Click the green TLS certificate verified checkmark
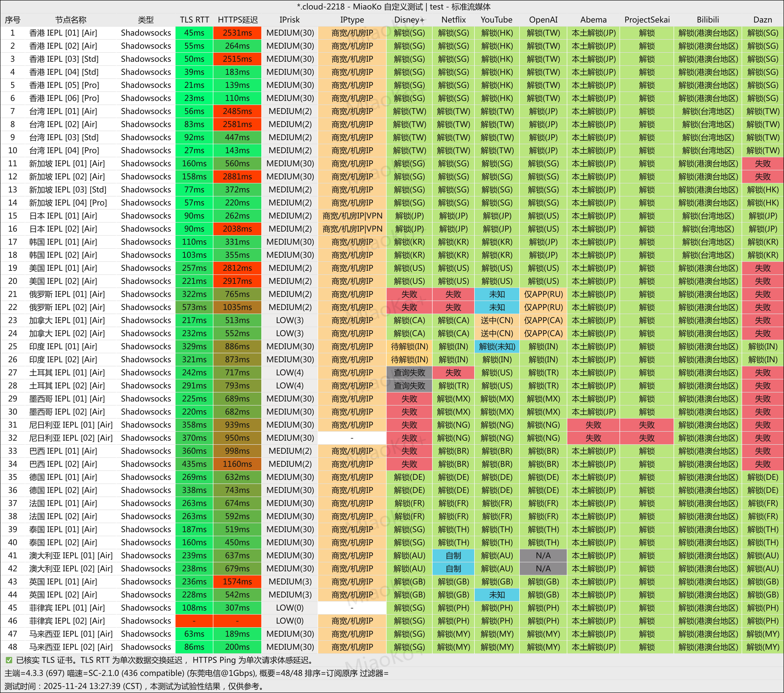Screen dimensions: 784x693 click(x=9, y=660)
